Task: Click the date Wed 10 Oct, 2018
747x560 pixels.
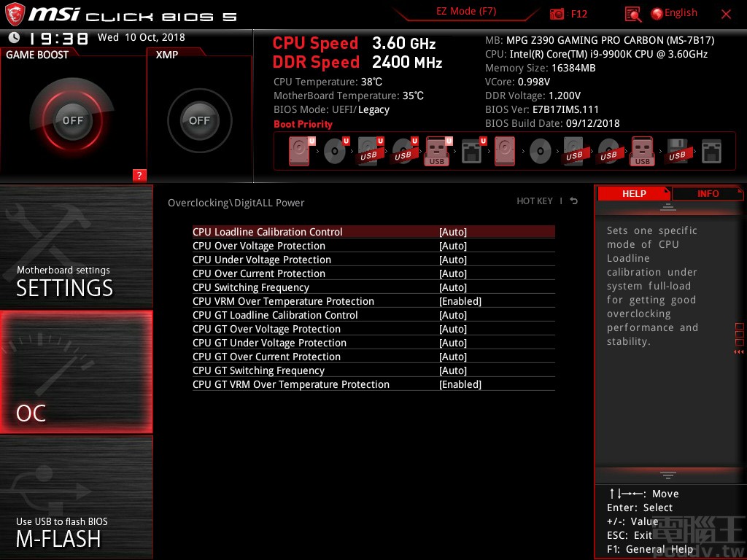Action: coord(141,37)
